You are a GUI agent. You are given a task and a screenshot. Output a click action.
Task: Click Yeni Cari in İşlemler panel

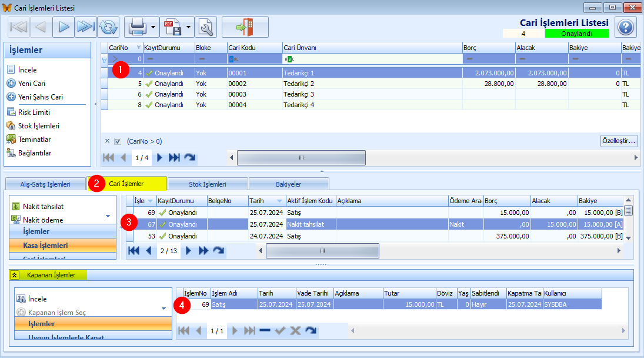click(32, 84)
